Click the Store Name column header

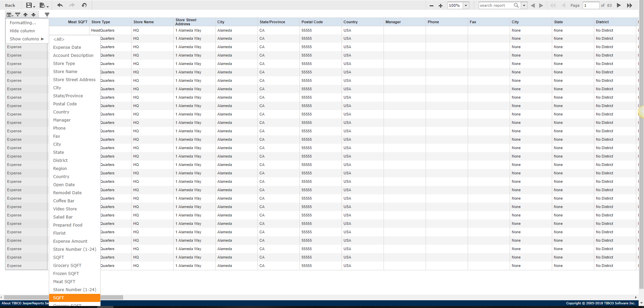click(152, 22)
